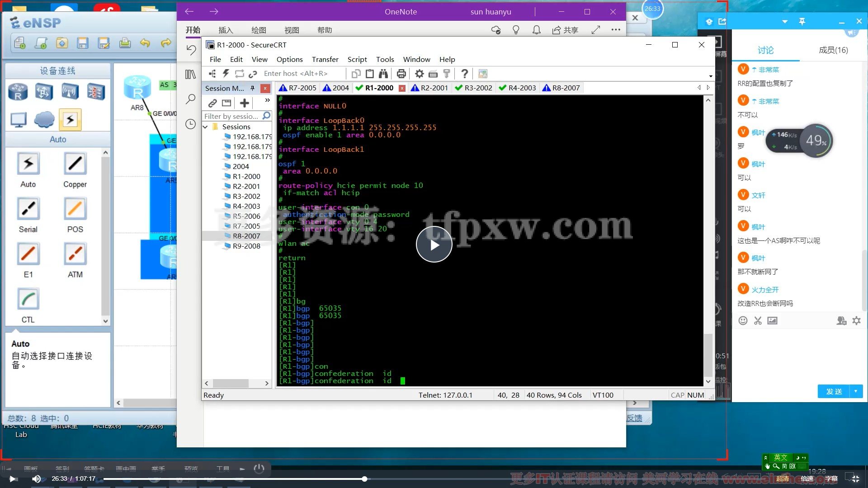
Task: Click the 倍速 speed button in player
Action: 807,479
